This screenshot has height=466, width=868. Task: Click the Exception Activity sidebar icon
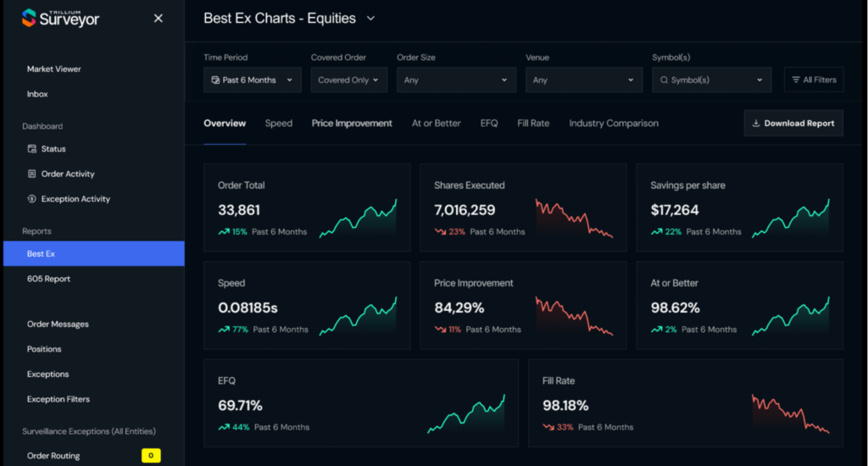click(x=32, y=199)
